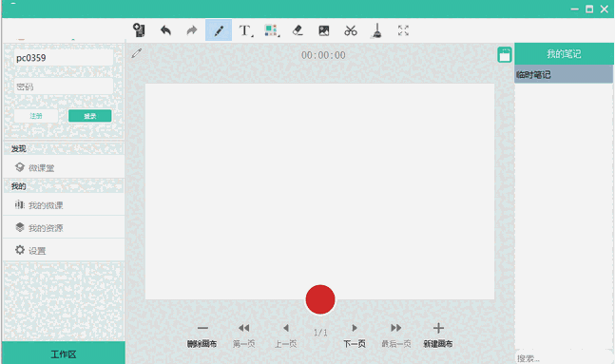This screenshot has width=615, height=364.
Task: Open 设置 settings in the sidebar
Action: [x=64, y=250]
